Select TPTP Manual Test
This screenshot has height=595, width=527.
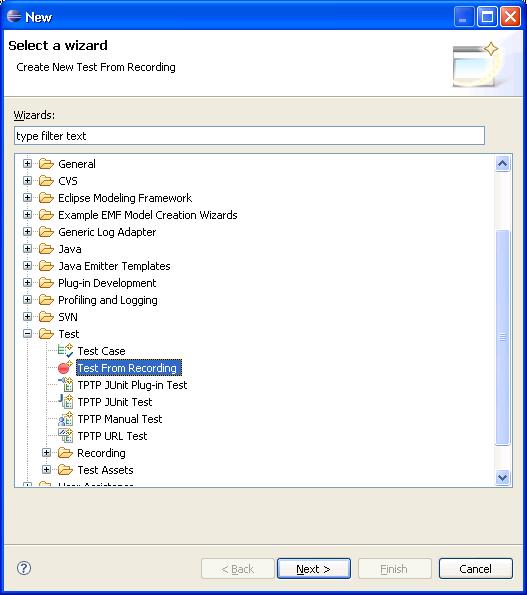(120, 419)
